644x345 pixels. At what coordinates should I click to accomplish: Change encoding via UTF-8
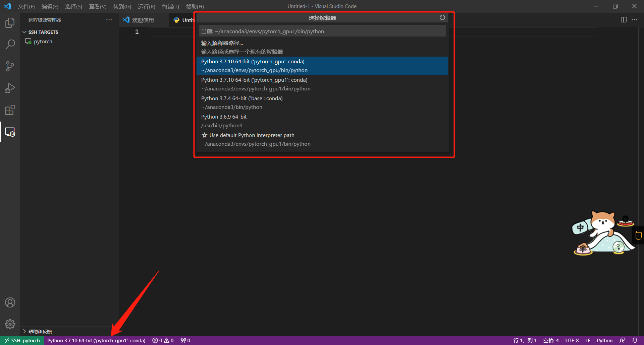[572, 340]
